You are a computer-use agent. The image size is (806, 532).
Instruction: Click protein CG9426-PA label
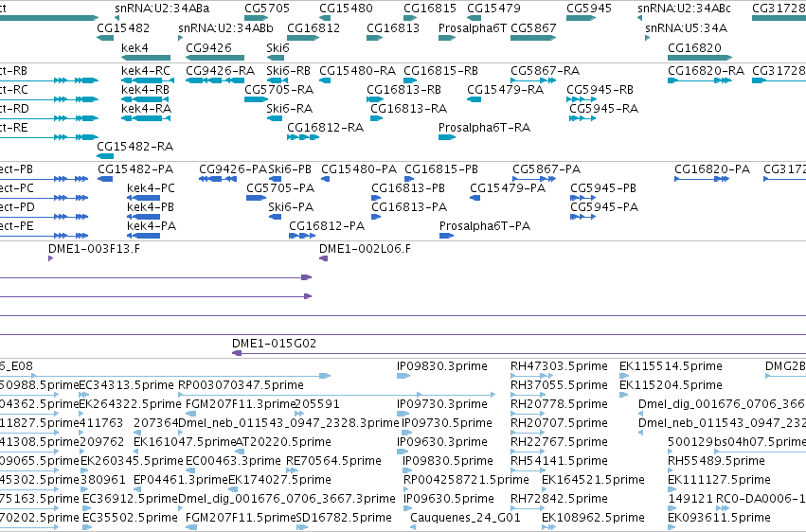click(233, 168)
